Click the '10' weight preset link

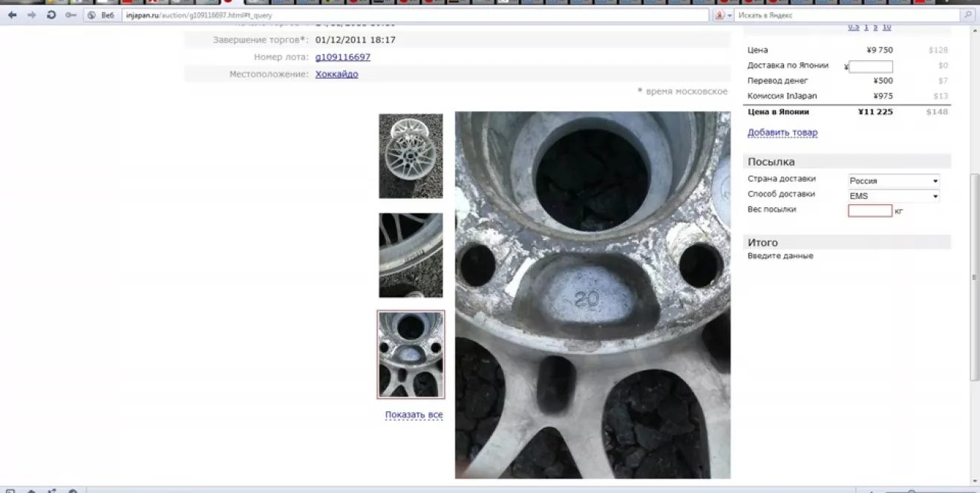click(x=886, y=27)
